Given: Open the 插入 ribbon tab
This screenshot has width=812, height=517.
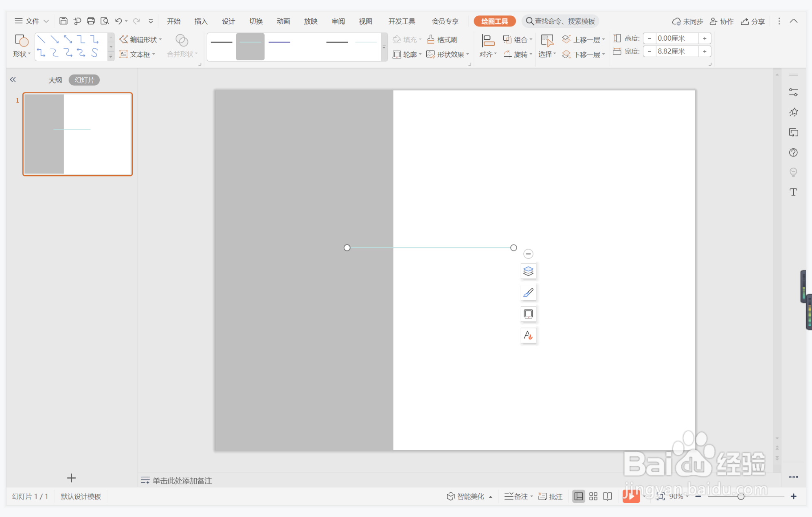Looking at the screenshot, I should tap(201, 21).
